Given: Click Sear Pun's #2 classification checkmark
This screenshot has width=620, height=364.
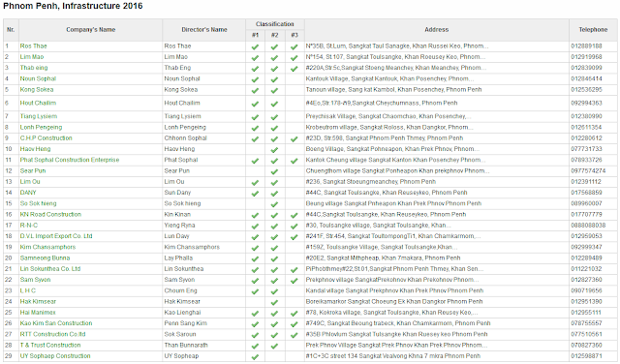Looking at the screenshot, I should 274,171.
